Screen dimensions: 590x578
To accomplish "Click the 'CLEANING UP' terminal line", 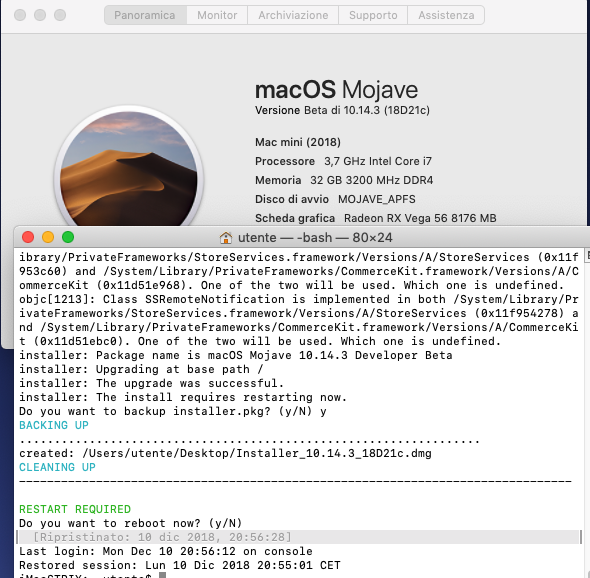I will tap(57, 467).
